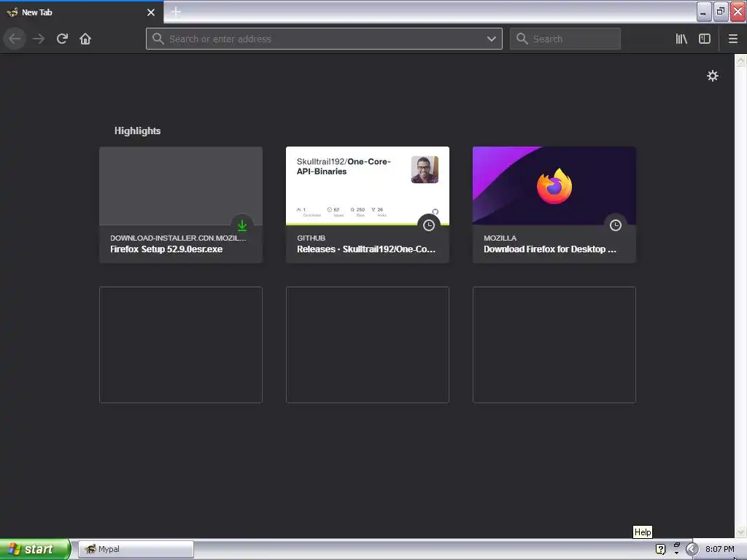Open the Windows Start menu
The image size is (747, 560).
[x=35, y=549]
